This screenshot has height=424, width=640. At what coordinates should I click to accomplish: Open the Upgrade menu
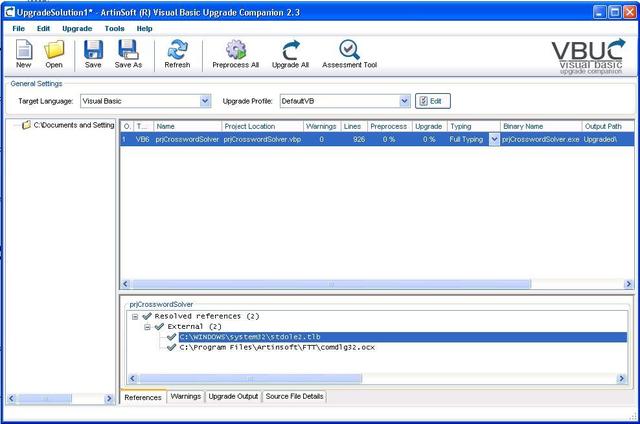click(x=77, y=29)
